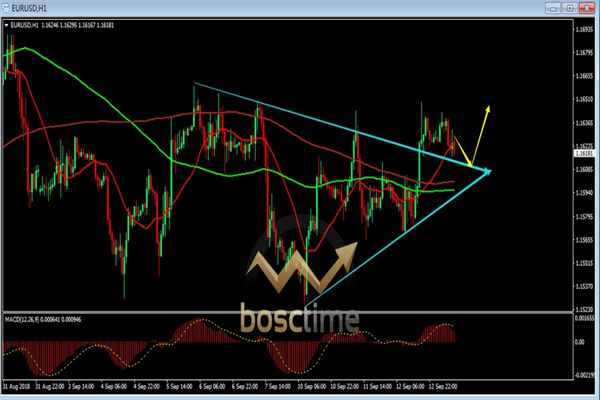Close the EURUSD,H1 chart window
600x400 pixels.
click(587, 8)
